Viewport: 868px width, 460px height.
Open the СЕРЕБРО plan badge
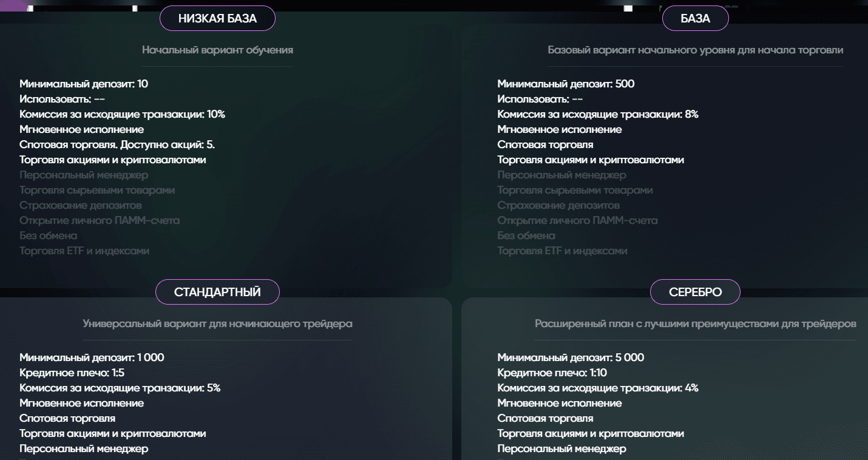(x=695, y=292)
